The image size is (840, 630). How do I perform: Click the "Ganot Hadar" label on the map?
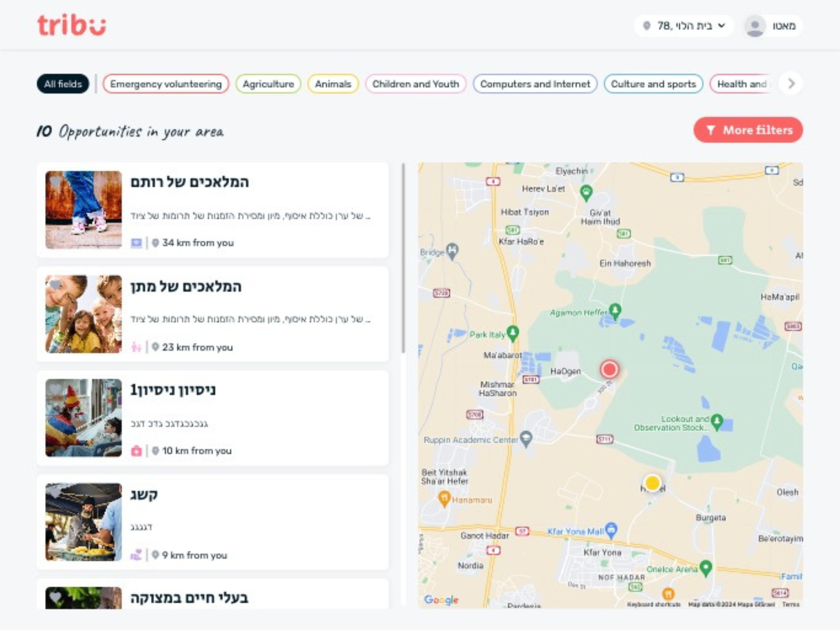tap(485, 536)
